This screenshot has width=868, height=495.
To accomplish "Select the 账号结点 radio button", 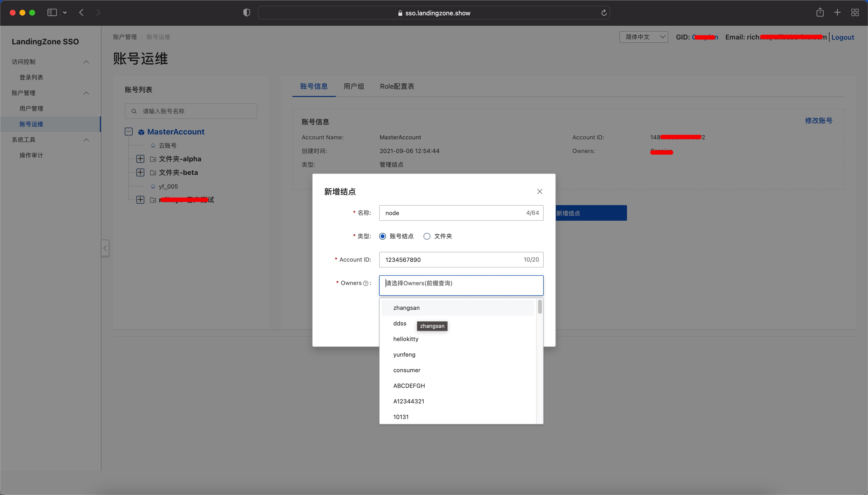I will tap(383, 236).
